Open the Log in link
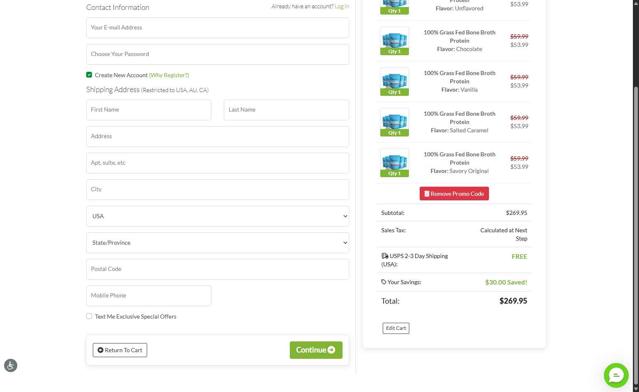This screenshot has width=639, height=392. tap(342, 6)
